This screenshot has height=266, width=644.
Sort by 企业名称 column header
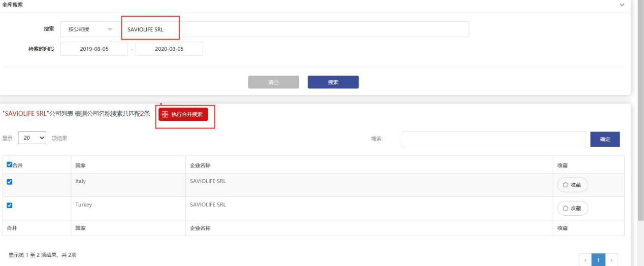200,165
